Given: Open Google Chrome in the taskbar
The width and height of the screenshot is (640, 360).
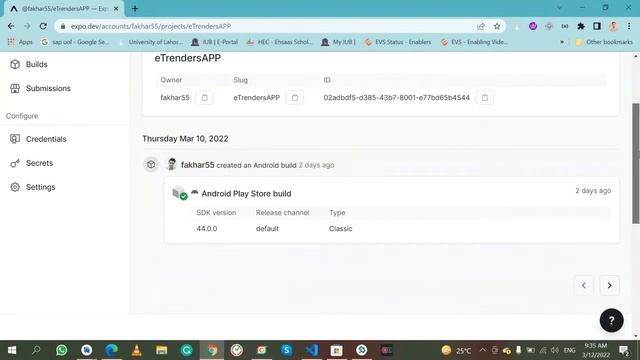Looking at the screenshot, I should [212, 350].
